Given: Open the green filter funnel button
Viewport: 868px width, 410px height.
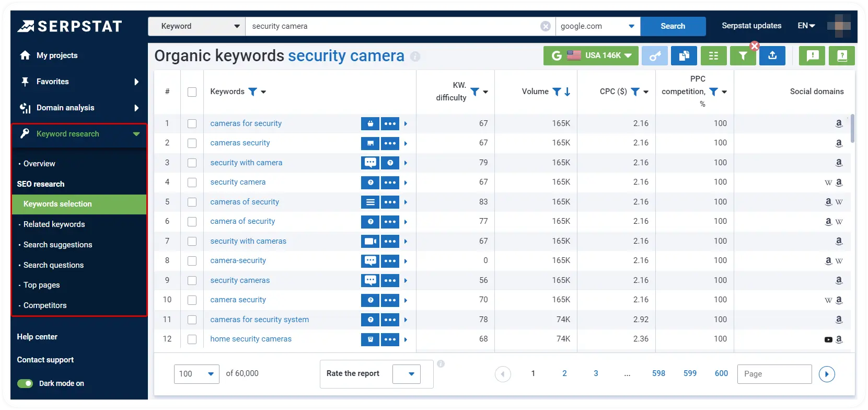Looking at the screenshot, I should [743, 55].
